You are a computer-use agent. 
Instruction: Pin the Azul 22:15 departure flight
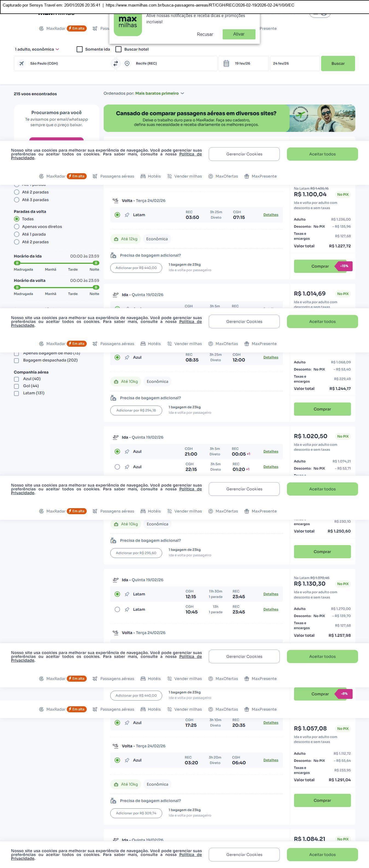(x=127, y=467)
